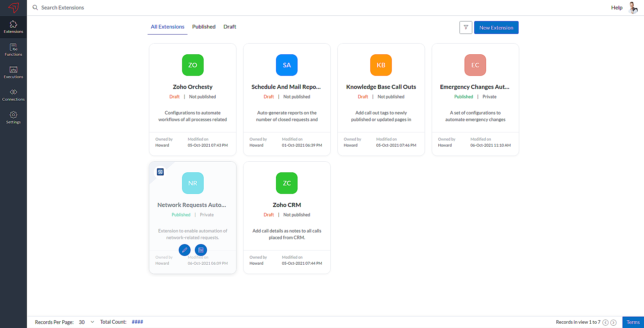
Task: Click the Total Count #### value
Action: point(138,322)
